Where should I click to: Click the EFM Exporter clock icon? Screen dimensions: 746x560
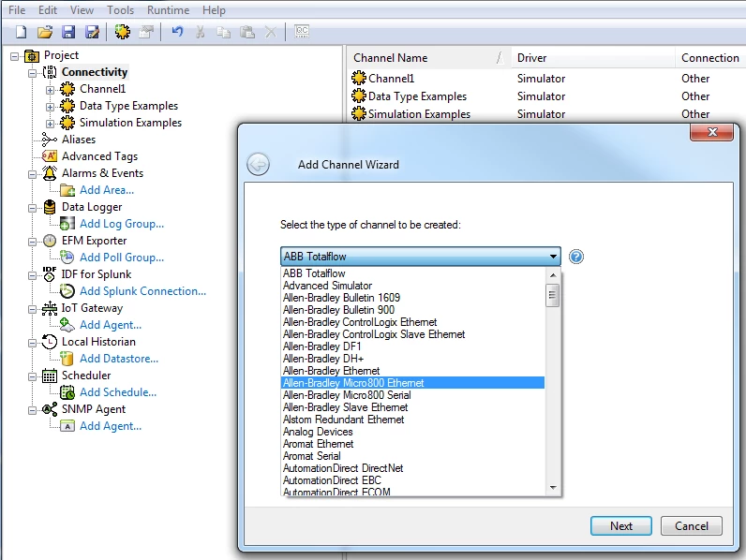[x=50, y=241]
